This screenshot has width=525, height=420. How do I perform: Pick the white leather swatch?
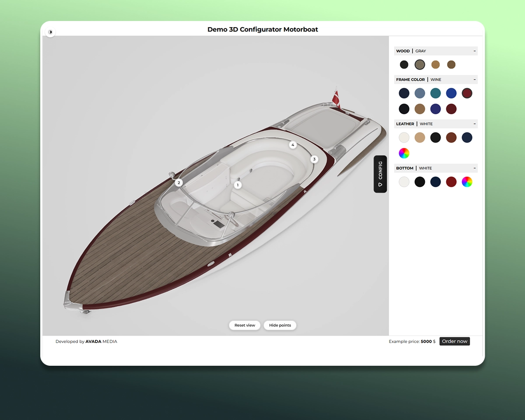[404, 137]
